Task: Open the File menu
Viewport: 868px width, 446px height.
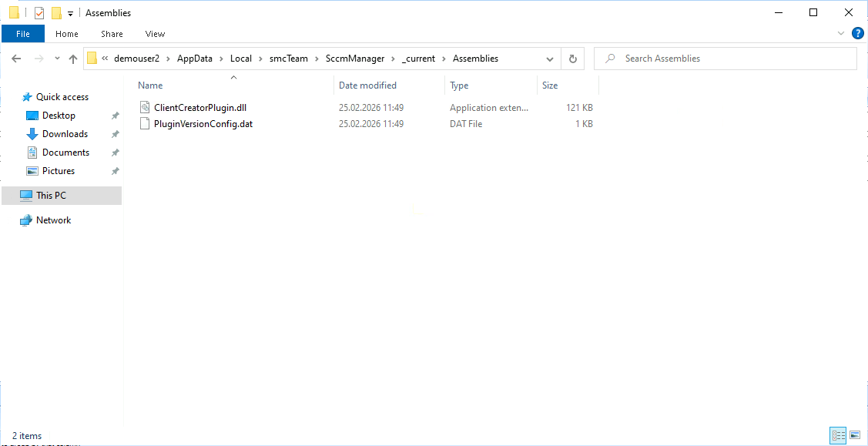Action: pyautogui.click(x=23, y=34)
